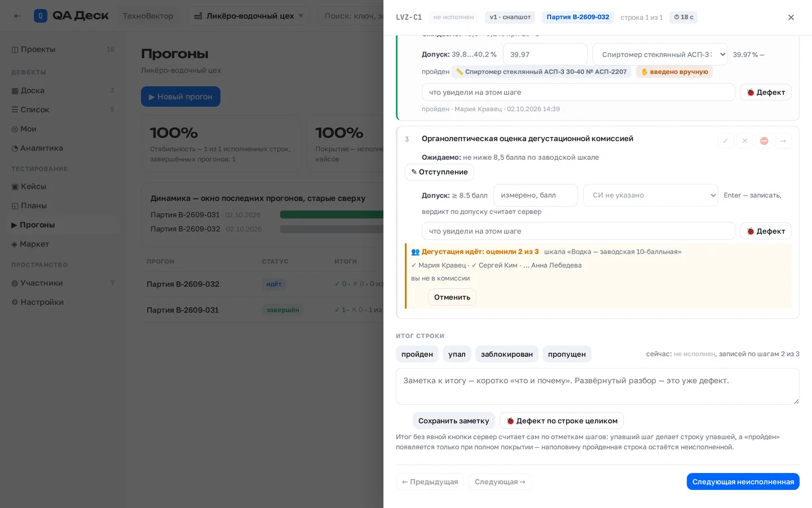Close the LVZ-C1 run drawer

[791, 17]
